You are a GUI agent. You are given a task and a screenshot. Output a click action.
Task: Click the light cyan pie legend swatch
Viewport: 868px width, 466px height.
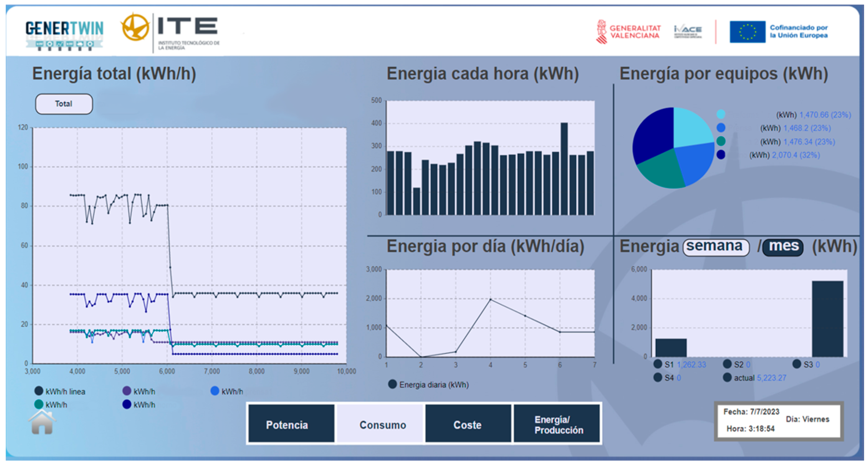click(720, 114)
